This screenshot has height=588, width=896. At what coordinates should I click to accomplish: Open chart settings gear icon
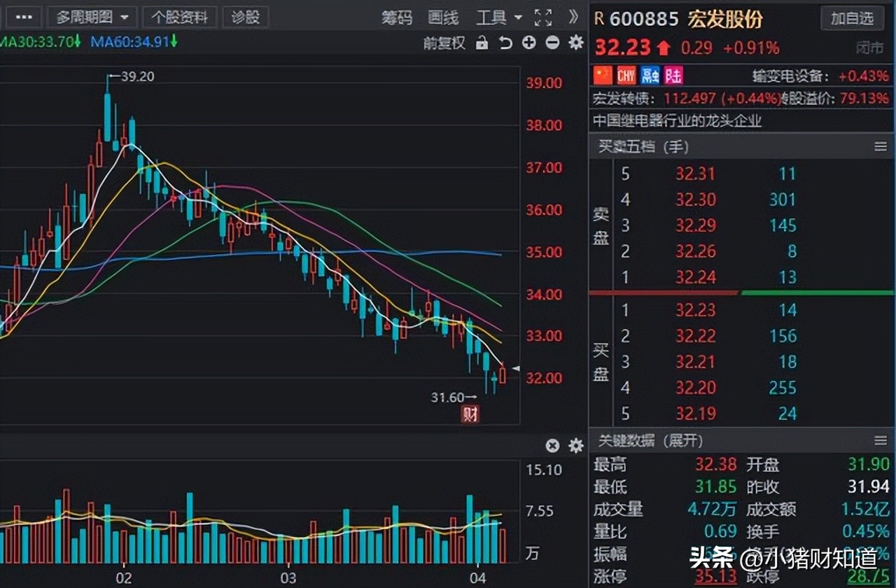(576, 43)
